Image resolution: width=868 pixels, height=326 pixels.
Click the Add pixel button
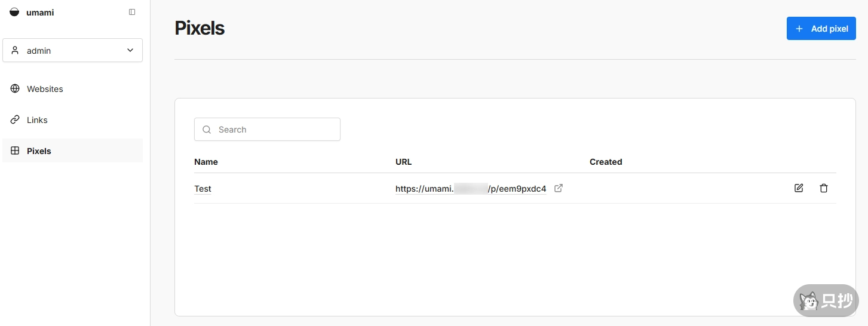[821, 29]
